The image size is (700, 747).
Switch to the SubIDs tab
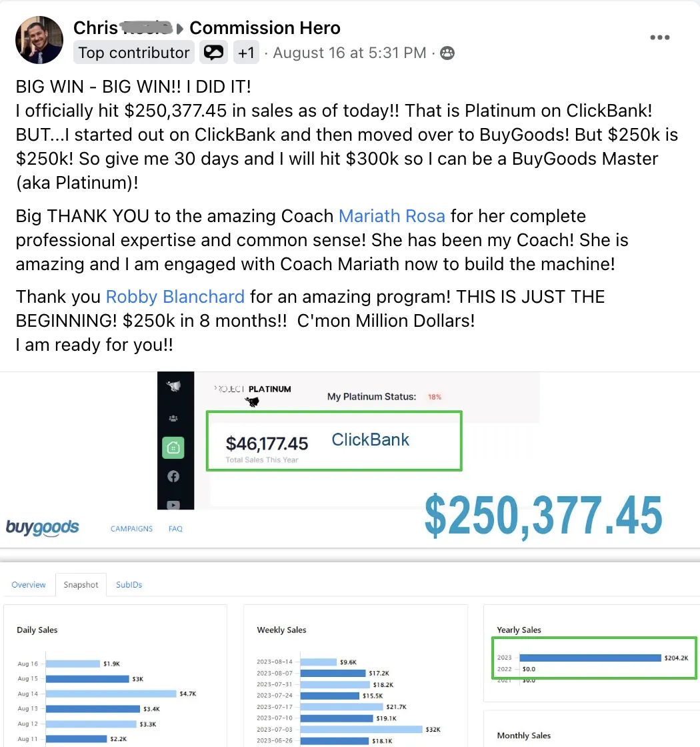coord(129,584)
